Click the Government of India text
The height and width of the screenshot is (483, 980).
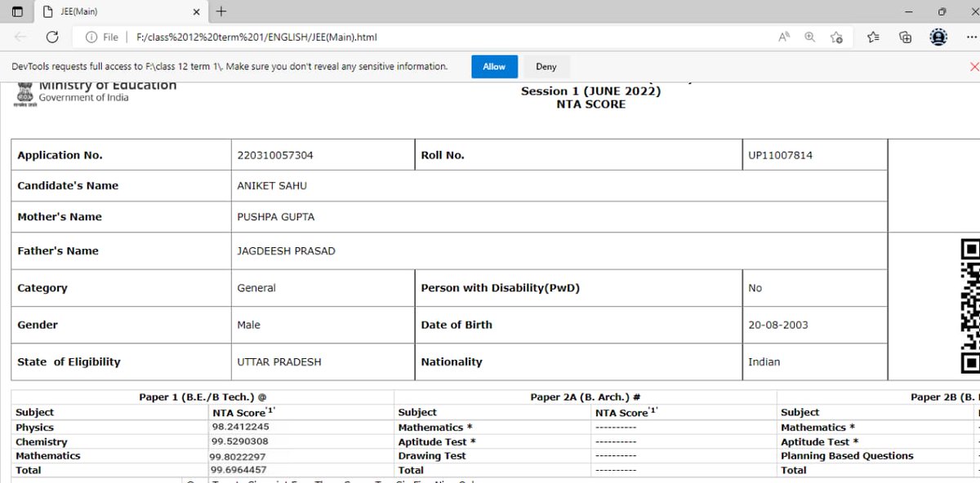[83, 98]
